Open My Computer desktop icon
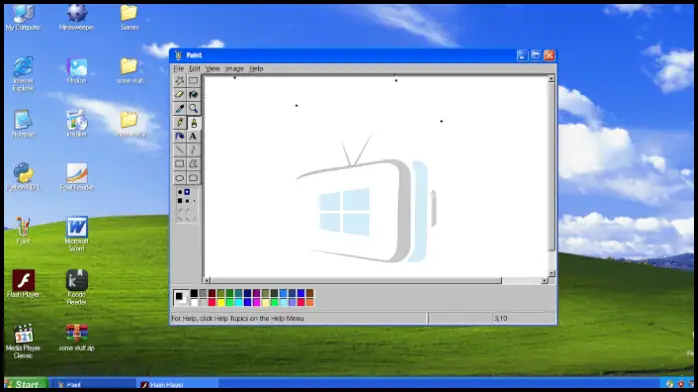The width and height of the screenshot is (698, 392). 23,18
